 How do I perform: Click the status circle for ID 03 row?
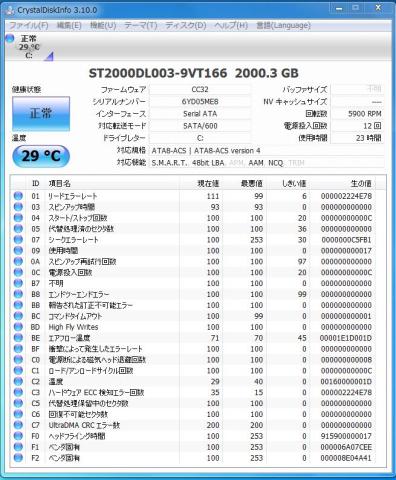[18, 207]
